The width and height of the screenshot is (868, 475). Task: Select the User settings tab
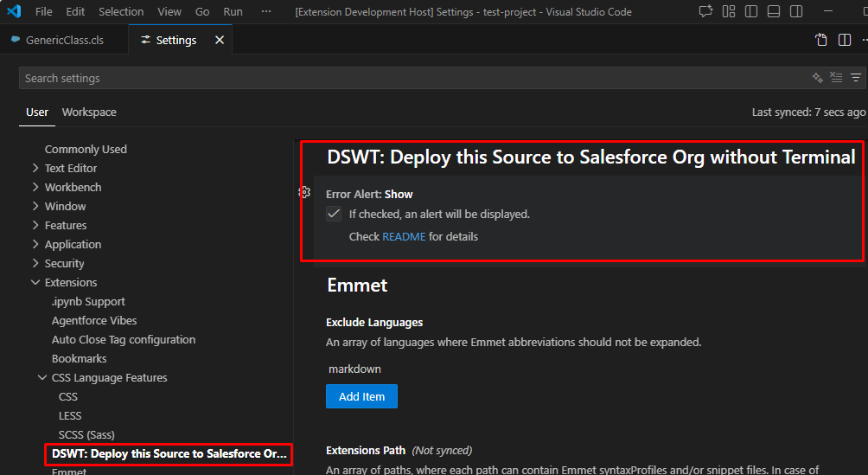click(x=37, y=112)
